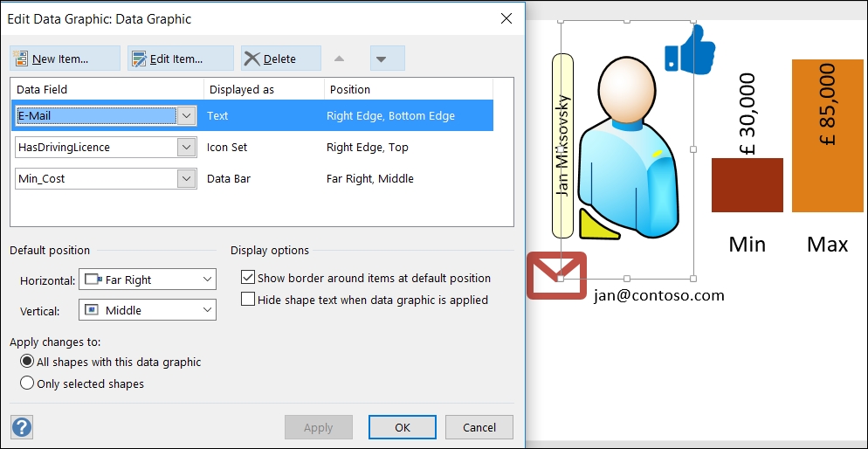Click the HasDrivingLicence field text box
Image resolution: width=868 pixels, height=449 pixels.
pyautogui.click(x=96, y=148)
